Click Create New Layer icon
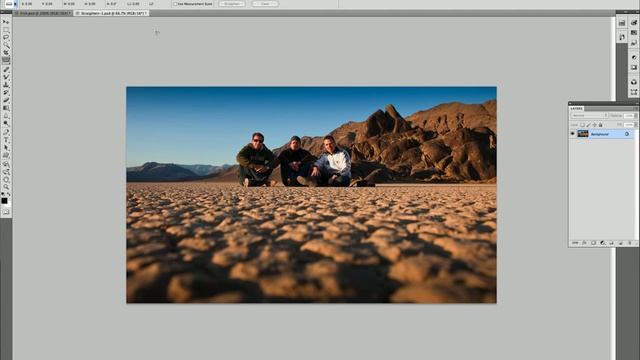The image size is (640, 360). coord(620,243)
